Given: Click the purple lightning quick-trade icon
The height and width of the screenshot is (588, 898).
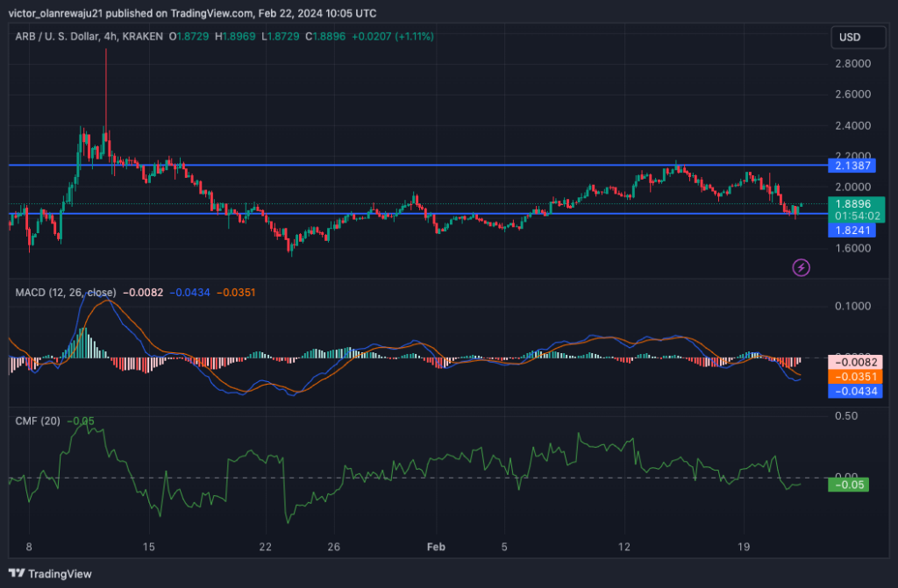Looking at the screenshot, I should pos(800,267).
